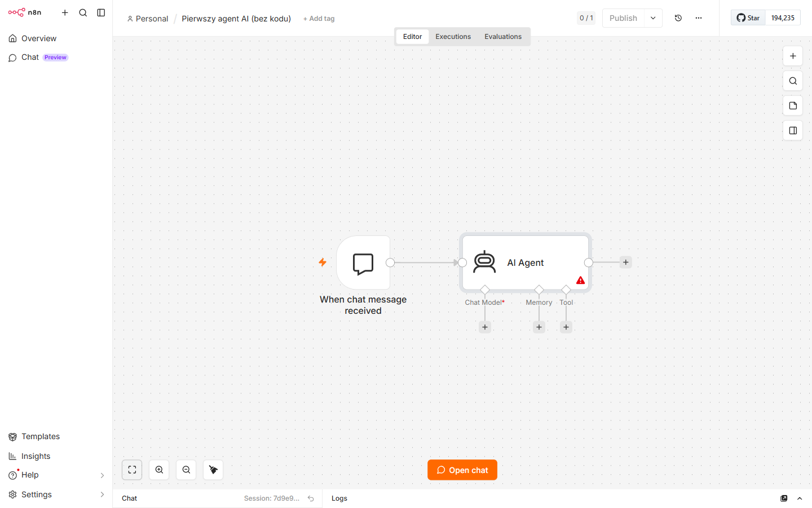Click the chat trigger output connector
The width and height of the screenshot is (812, 508).
(390, 262)
